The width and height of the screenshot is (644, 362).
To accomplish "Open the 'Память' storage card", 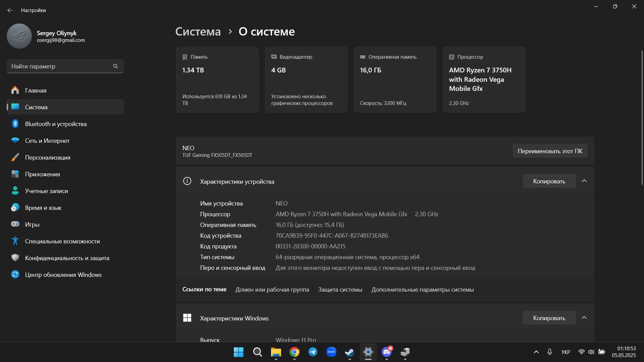I will (217, 80).
